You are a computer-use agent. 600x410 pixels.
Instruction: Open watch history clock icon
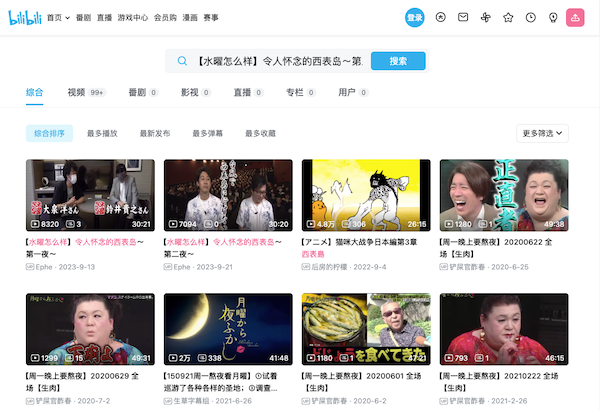click(x=530, y=17)
